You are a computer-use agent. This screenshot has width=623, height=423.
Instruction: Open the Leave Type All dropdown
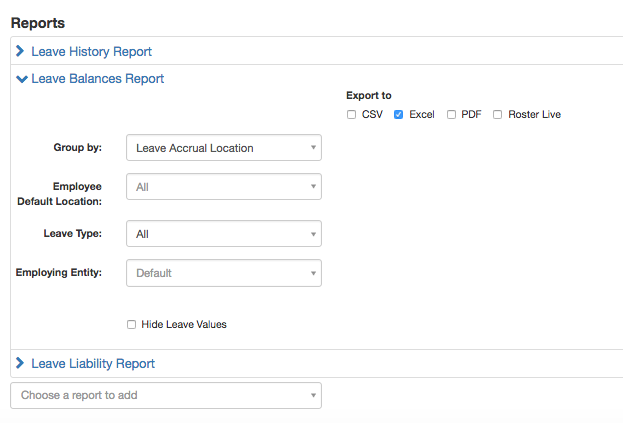pyautogui.click(x=224, y=234)
